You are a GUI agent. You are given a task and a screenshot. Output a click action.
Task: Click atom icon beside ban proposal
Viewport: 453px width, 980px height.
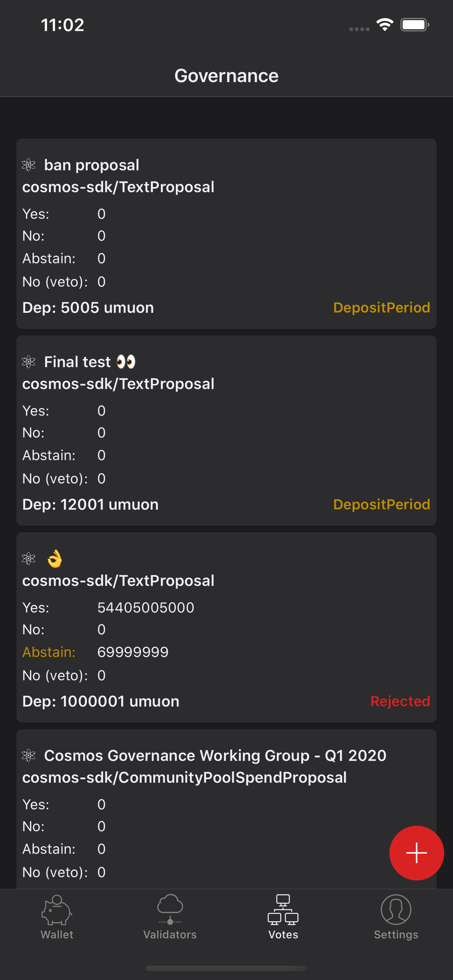coord(29,165)
